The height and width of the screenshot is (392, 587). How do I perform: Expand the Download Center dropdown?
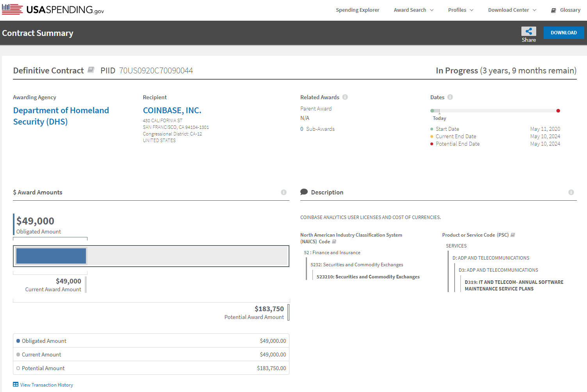click(512, 10)
